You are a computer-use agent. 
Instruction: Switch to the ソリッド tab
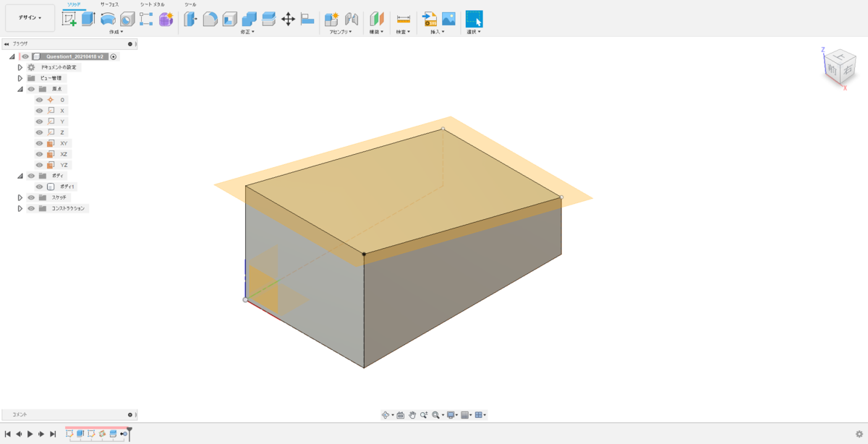coord(74,4)
